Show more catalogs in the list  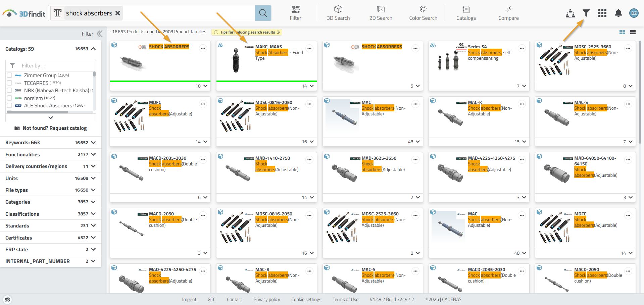click(x=51, y=118)
